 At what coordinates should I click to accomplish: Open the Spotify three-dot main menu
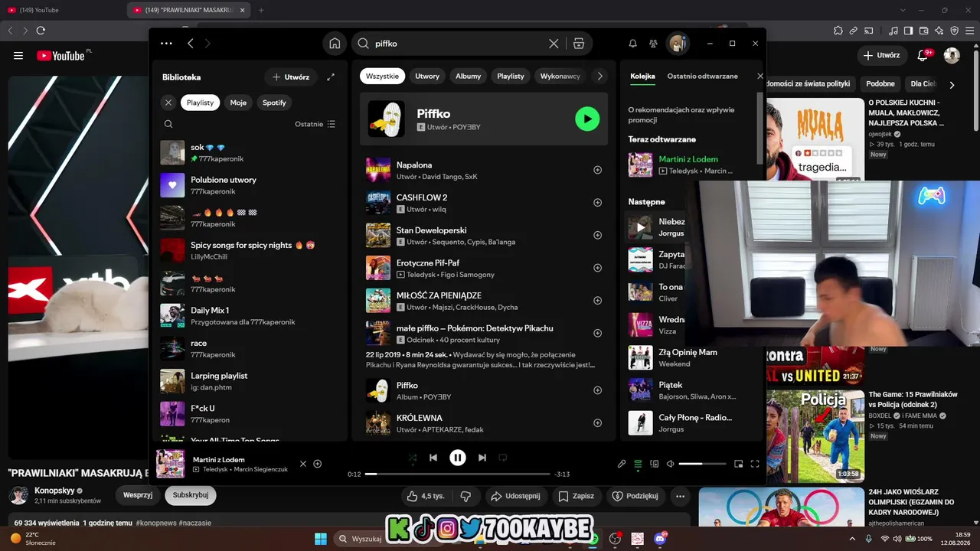click(166, 44)
